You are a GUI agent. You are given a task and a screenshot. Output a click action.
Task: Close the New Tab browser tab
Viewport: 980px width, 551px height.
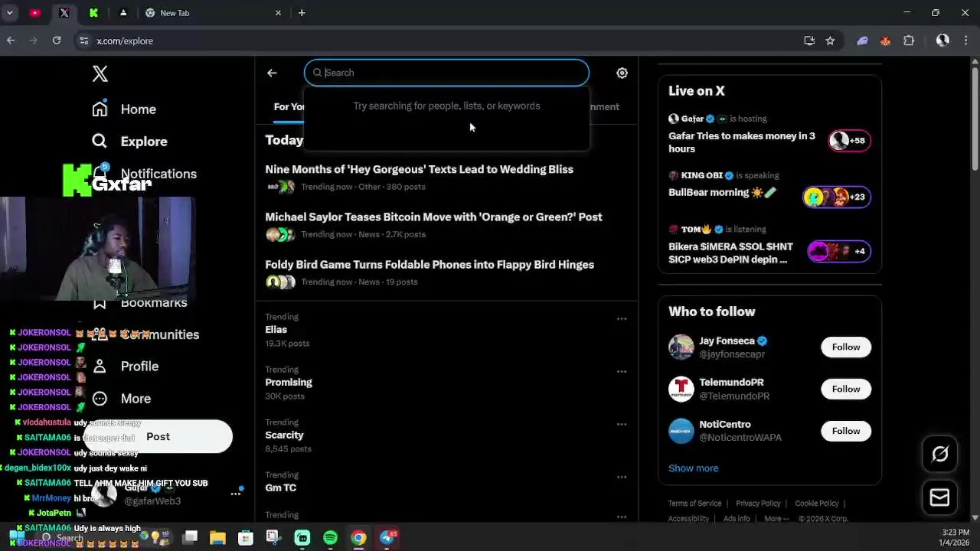coord(278,13)
